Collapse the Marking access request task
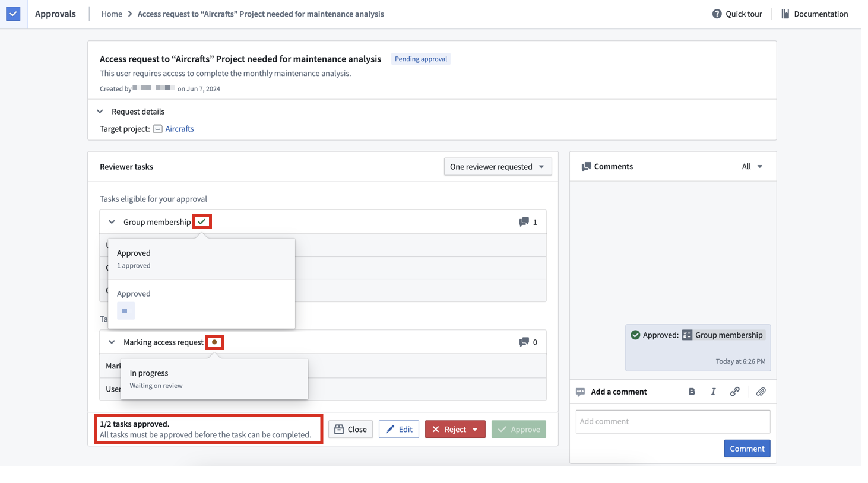The image size is (868, 483). 112,342
